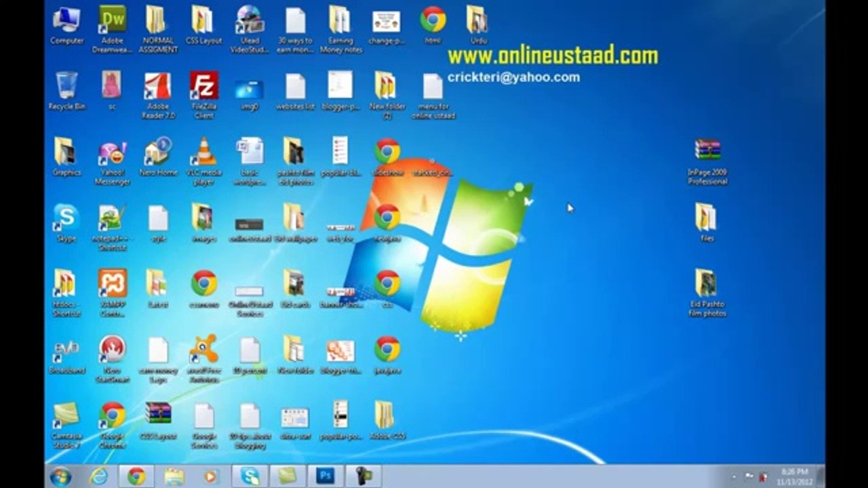Open Internet Explorer from taskbar

click(99, 476)
